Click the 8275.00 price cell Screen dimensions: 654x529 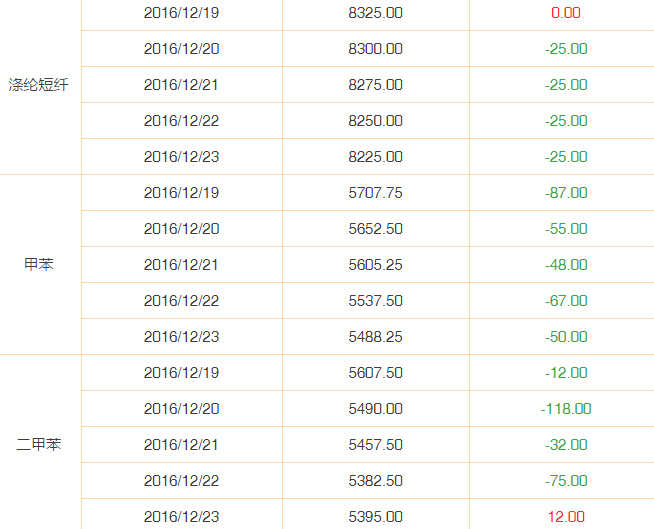[x=375, y=85]
